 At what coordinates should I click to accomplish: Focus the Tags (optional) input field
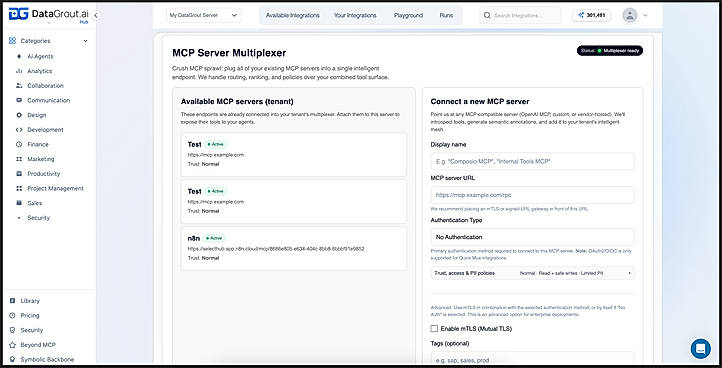(532, 359)
